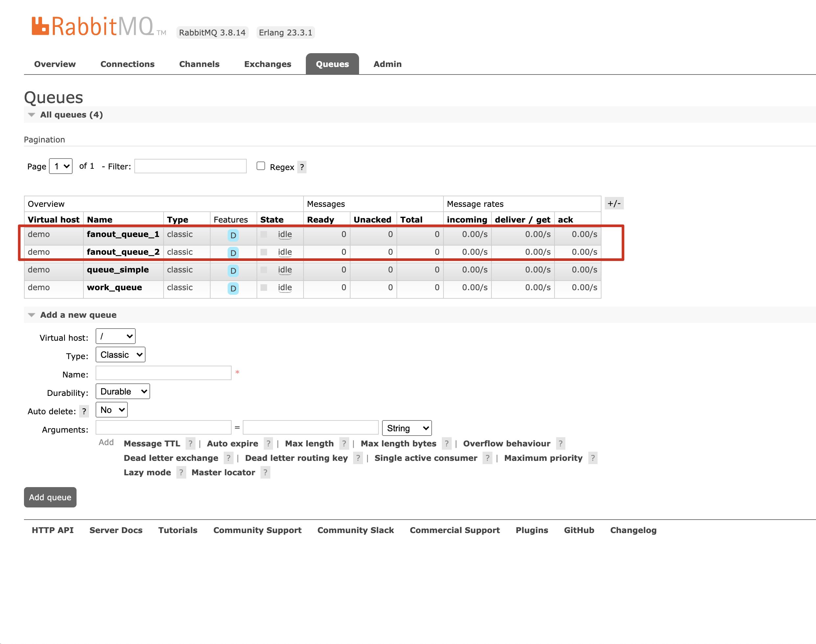The width and height of the screenshot is (816, 644).
Task: Click the durable D badge for fanout_queue_1
Action: click(233, 235)
